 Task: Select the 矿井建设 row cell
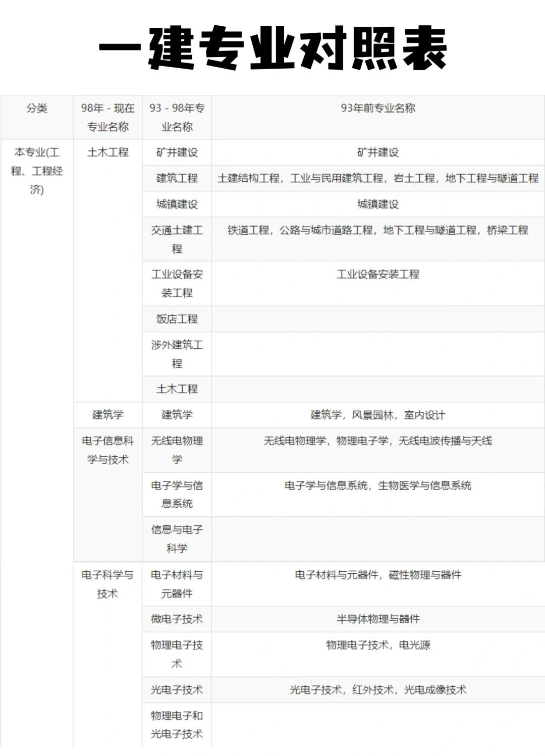tap(176, 153)
